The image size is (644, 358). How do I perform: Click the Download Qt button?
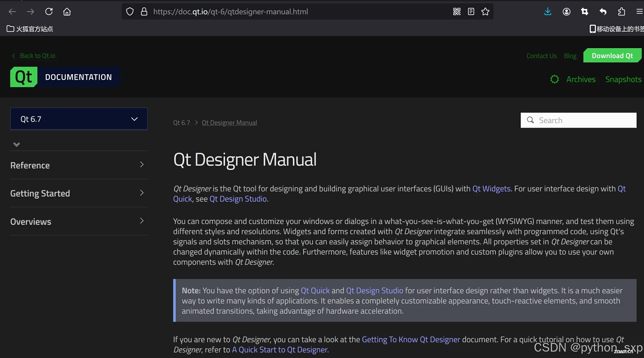(x=612, y=56)
